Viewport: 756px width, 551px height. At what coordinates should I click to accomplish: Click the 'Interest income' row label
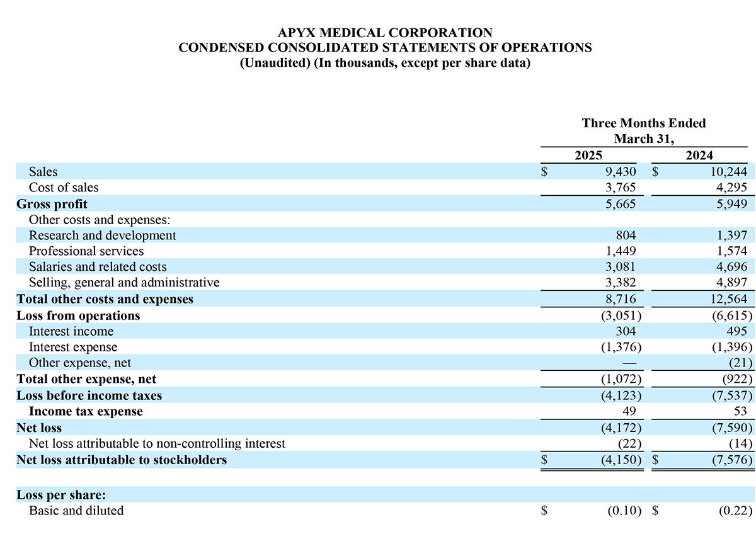pos(71,331)
